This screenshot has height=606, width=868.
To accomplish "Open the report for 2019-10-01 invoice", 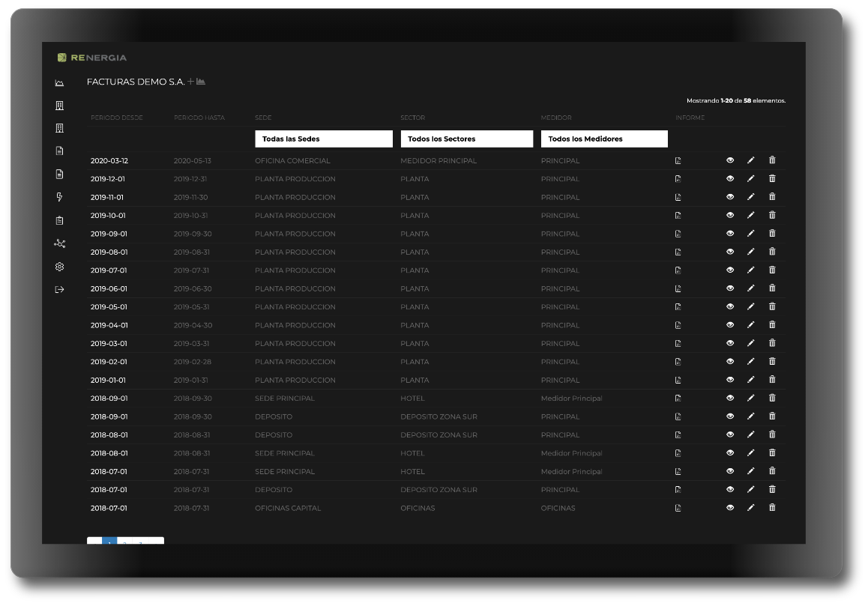I will 678,216.
